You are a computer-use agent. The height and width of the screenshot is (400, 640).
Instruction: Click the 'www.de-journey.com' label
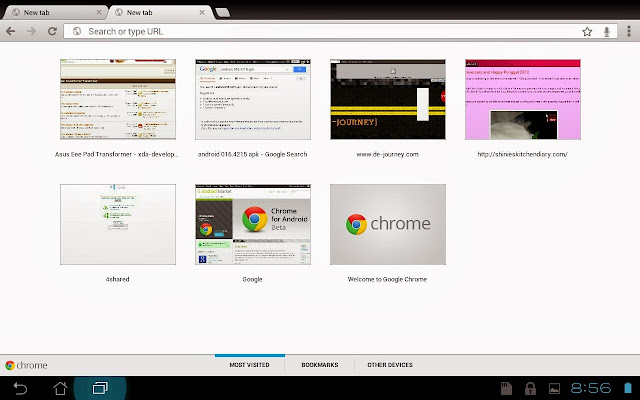tap(387, 154)
